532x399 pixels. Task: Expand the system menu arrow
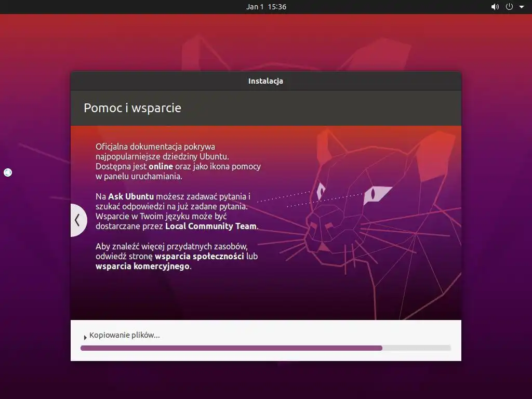click(x=522, y=7)
